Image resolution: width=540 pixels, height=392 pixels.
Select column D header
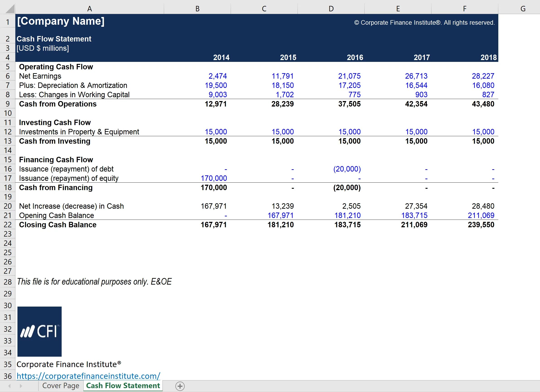pos(331,9)
